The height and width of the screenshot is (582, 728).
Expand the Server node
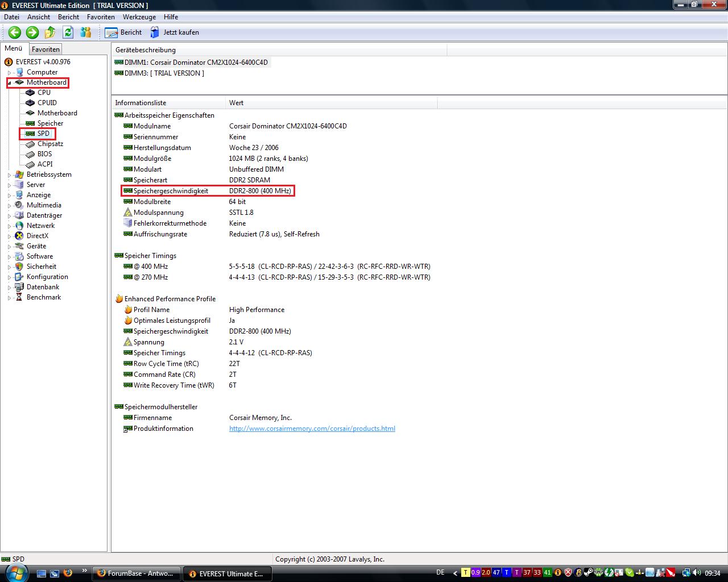pyautogui.click(x=10, y=185)
